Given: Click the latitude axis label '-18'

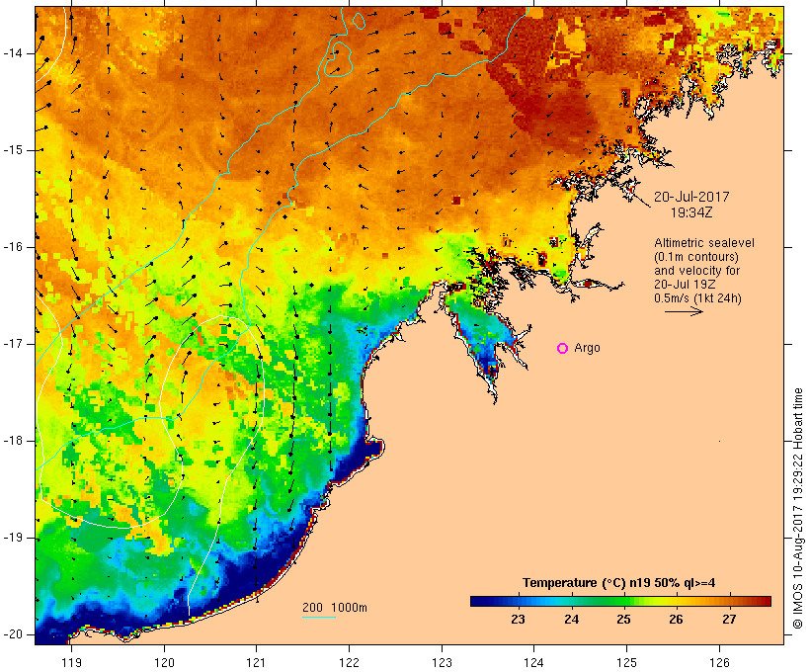Looking at the screenshot, I should [13, 441].
